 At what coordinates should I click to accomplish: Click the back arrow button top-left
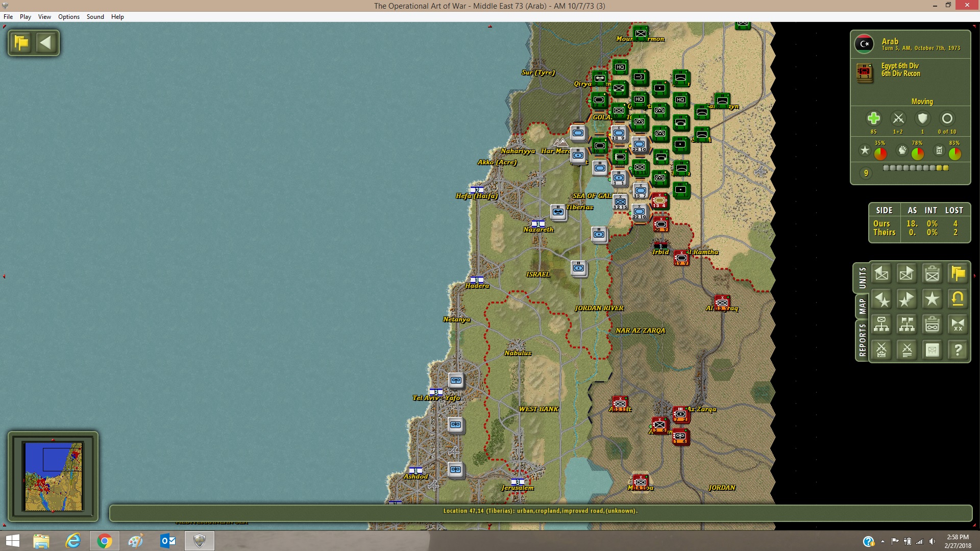pyautogui.click(x=46, y=42)
